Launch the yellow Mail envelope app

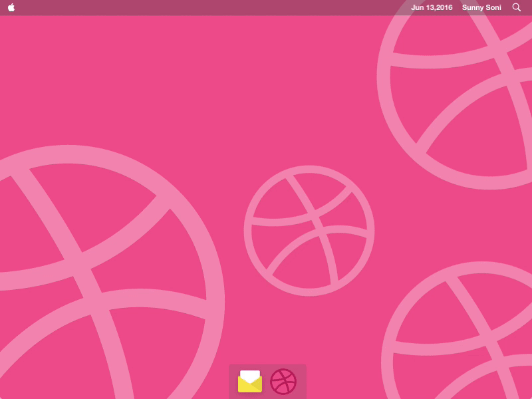click(250, 382)
